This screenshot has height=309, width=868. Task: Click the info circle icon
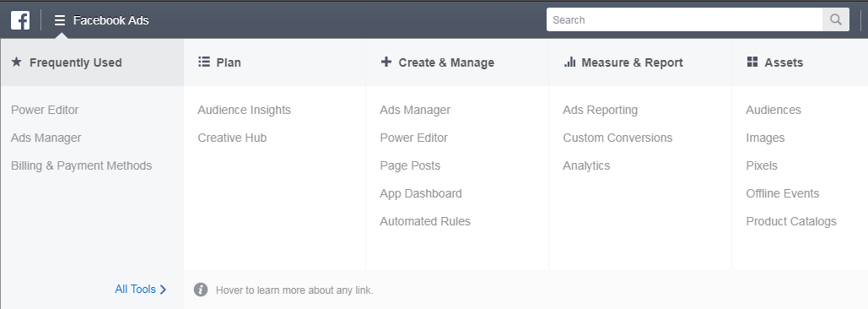coord(201,290)
